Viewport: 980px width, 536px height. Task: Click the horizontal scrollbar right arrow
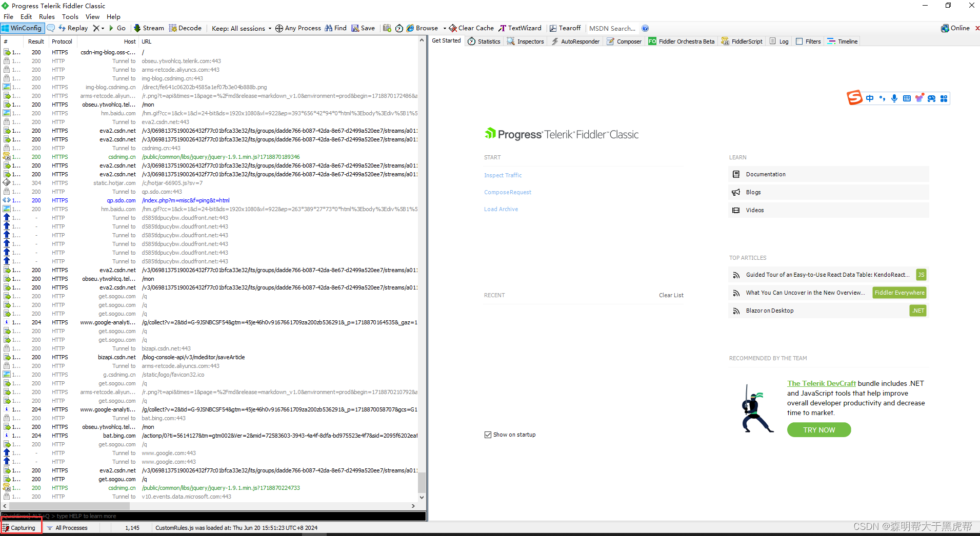413,506
